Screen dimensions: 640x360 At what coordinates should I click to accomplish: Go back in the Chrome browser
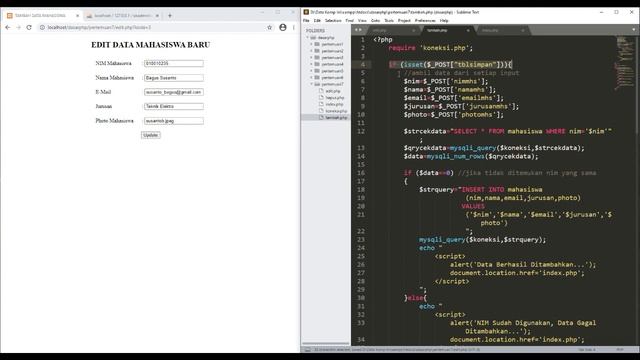pyautogui.click(x=8, y=27)
